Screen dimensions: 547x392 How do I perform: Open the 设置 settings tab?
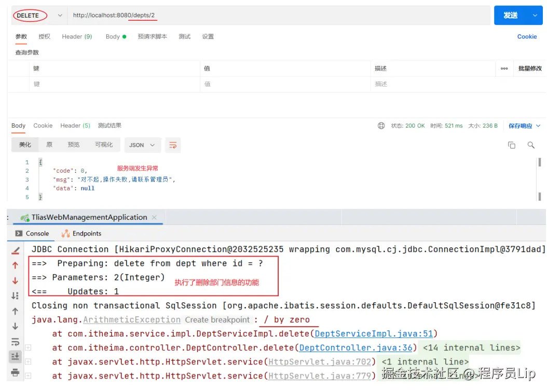pos(208,37)
